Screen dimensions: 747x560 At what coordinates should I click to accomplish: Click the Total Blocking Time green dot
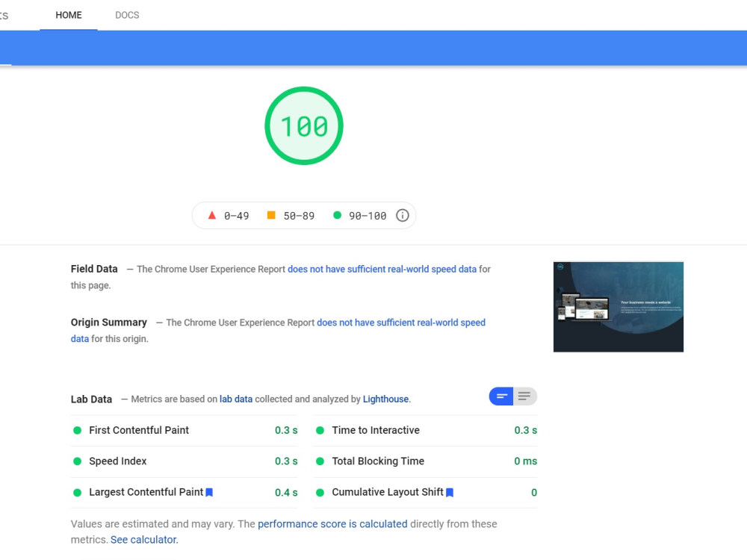click(x=320, y=461)
